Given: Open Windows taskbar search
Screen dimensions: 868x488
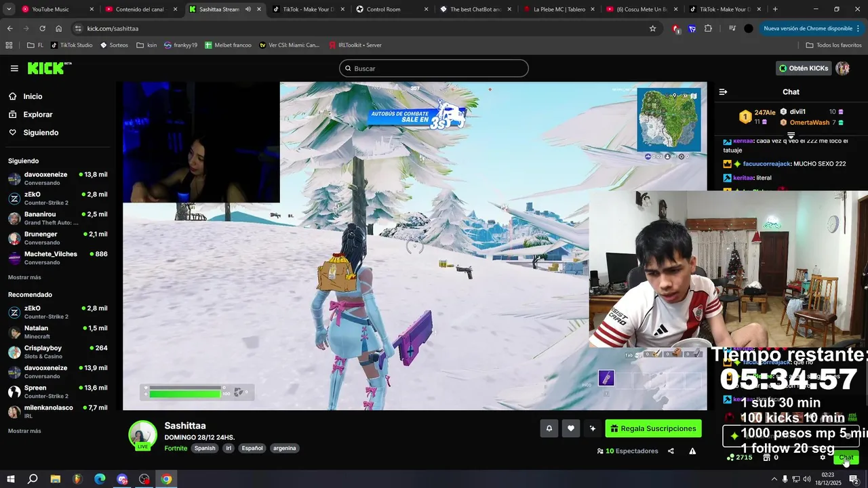Looking at the screenshot, I should pyautogui.click(x=33, y=479).
